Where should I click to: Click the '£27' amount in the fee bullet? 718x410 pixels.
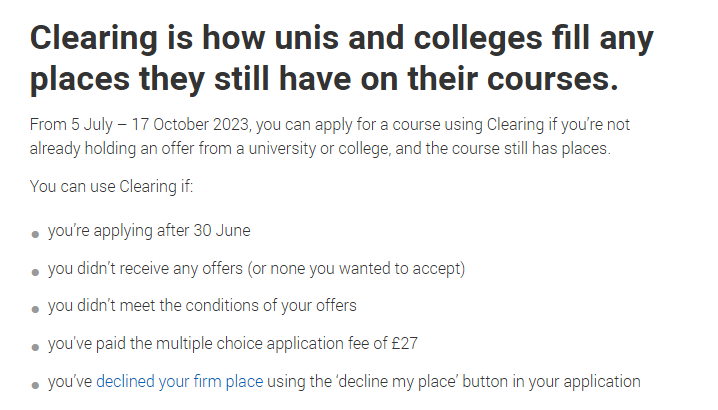coord(405,344)
